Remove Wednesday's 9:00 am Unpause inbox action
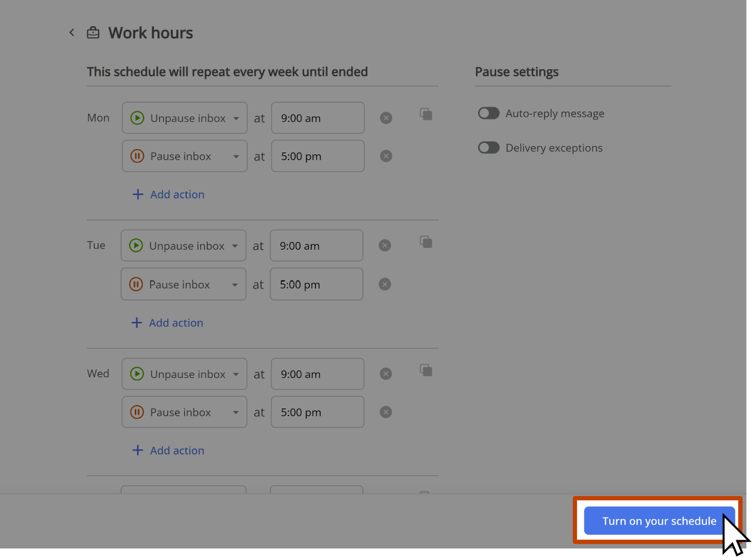 386,374
